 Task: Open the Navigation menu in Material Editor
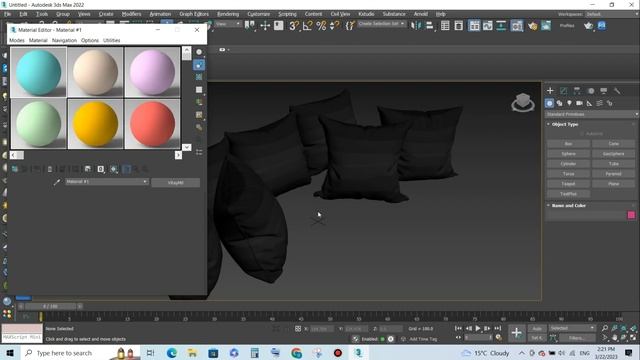(x=64, y=40)
